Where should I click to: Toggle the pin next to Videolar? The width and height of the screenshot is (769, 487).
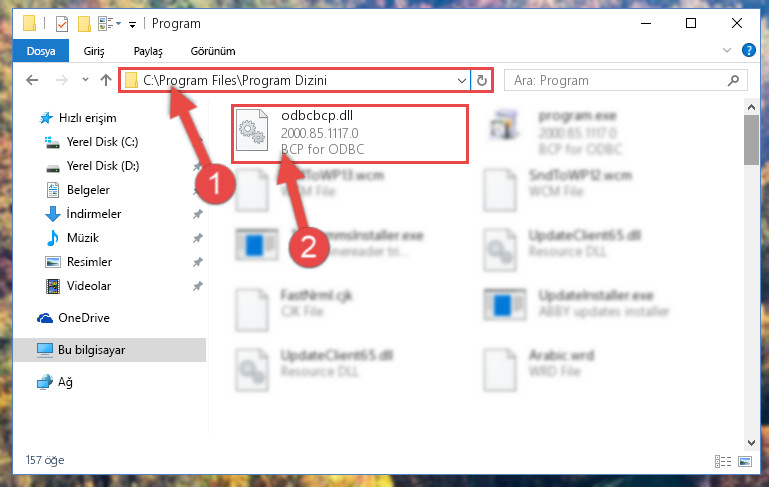click(x=197, y=286)
